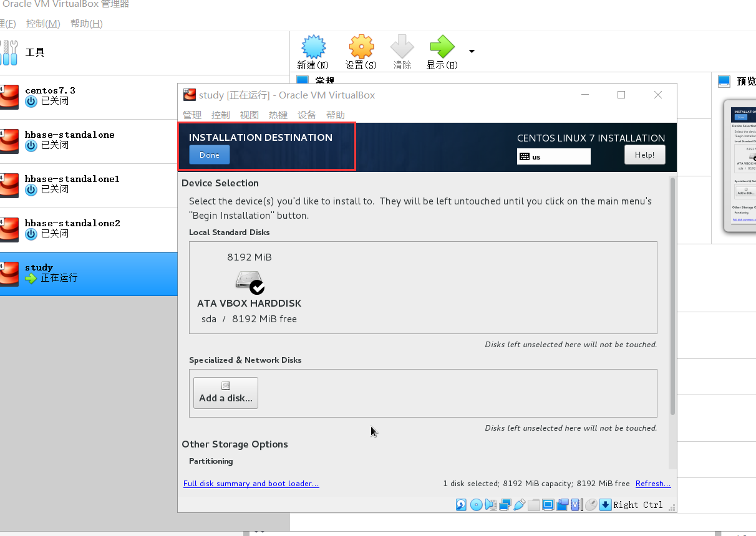Image resolution: width=756 pixels, height=536 pixels.
Task: Toggle the us keyboard layout selector
Action: click(x=553, y=156)
